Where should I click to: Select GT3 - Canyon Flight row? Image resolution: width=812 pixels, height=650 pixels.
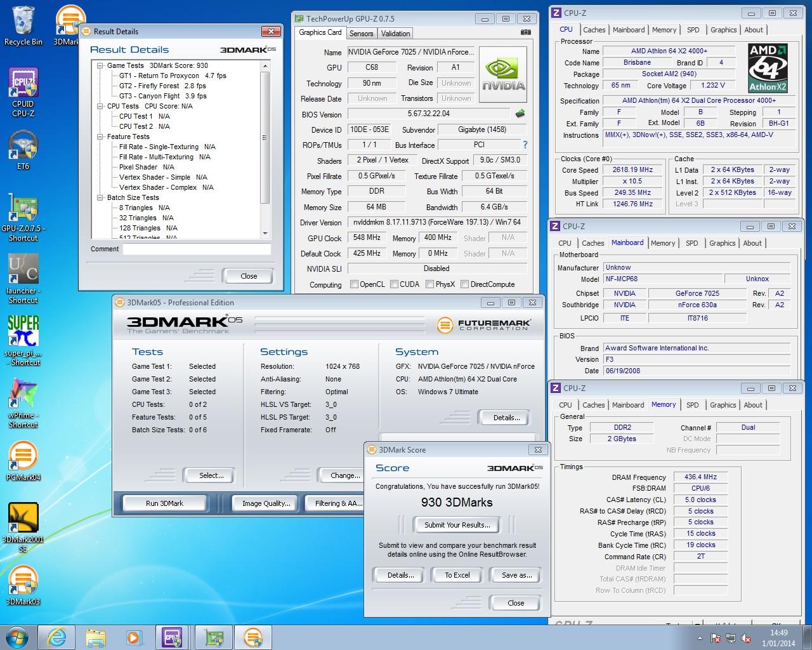coord(162,96)
